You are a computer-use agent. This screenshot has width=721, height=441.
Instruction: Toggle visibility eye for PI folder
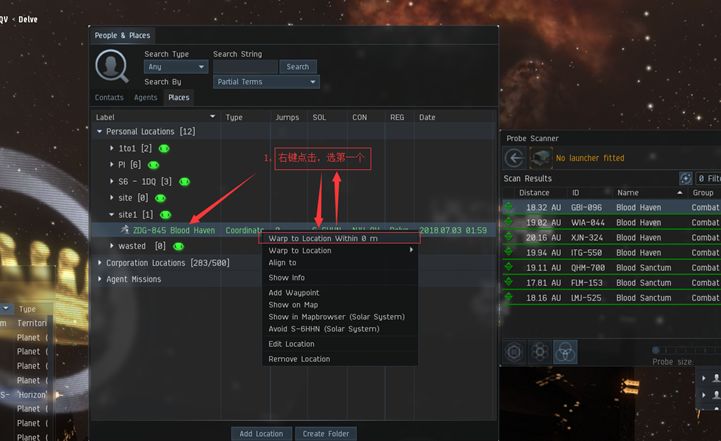click(153, 165)
